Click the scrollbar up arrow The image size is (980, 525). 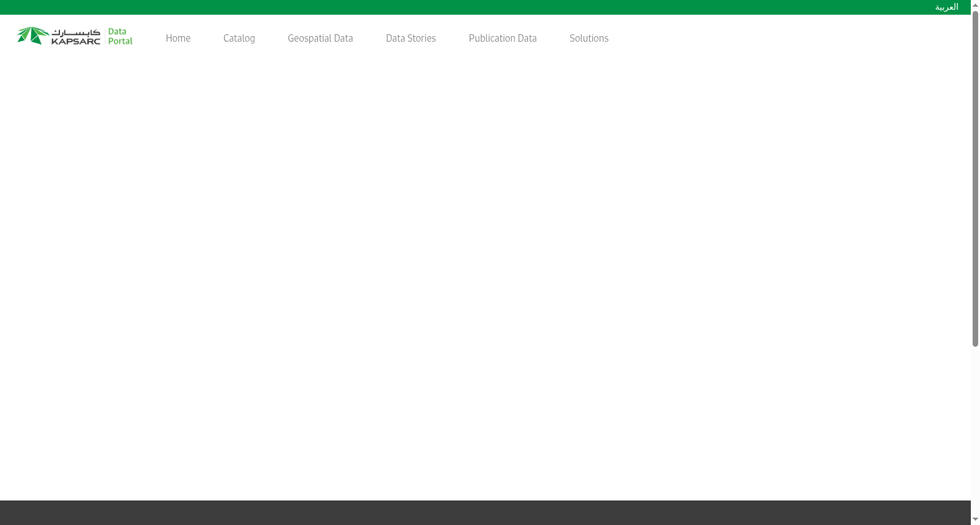(x=975, y=5)
